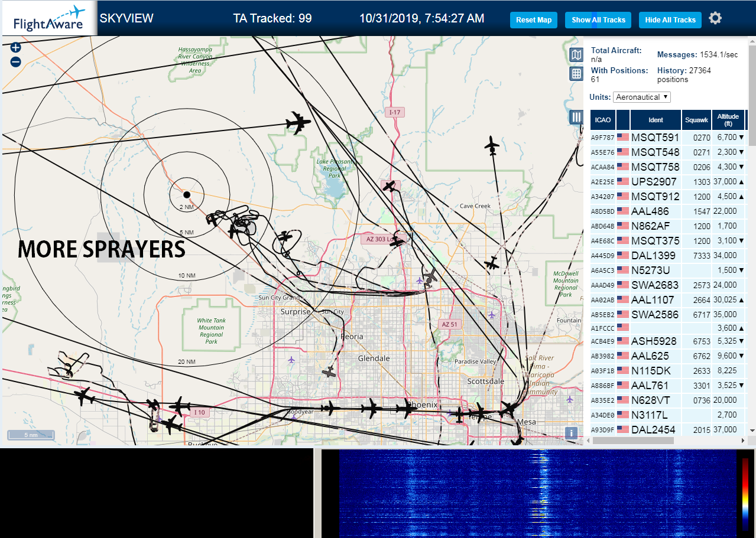Click the US flag in DAL2454 row
This screenshot has height=538, width=756.
pyautogui.click(x=623, y=429)
